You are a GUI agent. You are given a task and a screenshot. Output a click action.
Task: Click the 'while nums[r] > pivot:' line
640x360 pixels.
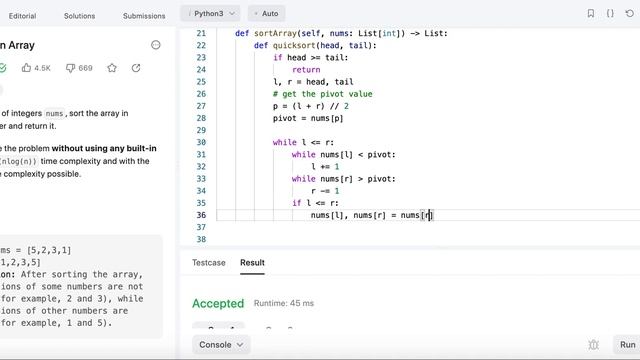coord(344,179)
